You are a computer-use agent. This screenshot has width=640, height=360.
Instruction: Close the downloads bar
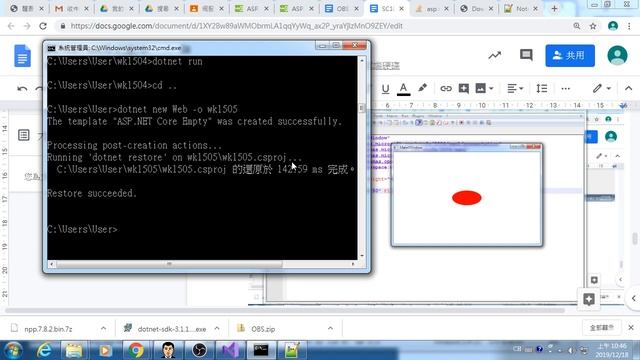(631, 328)
